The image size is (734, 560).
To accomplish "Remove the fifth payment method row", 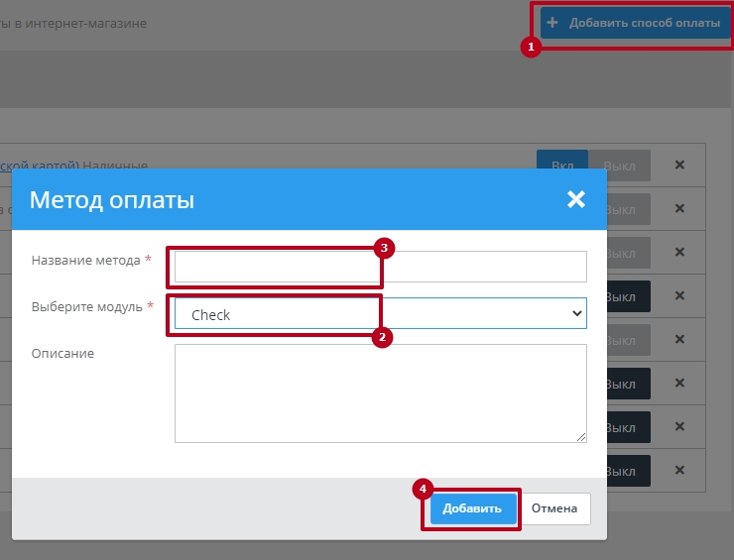I will click(679, 340).
